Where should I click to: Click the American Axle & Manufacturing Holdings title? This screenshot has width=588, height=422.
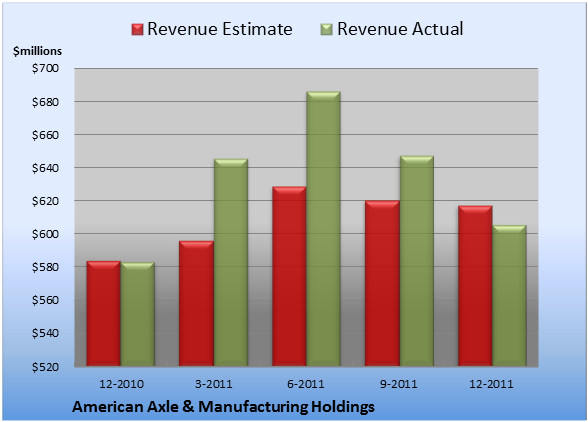click(224, 407)
